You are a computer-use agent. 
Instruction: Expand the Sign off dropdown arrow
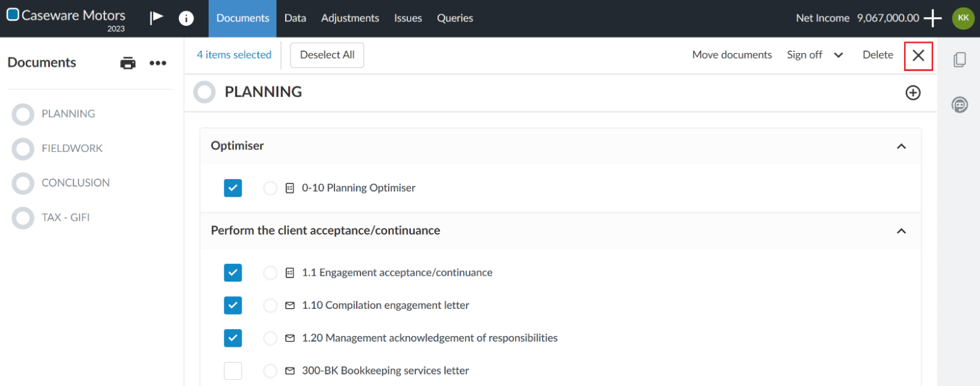838,55
